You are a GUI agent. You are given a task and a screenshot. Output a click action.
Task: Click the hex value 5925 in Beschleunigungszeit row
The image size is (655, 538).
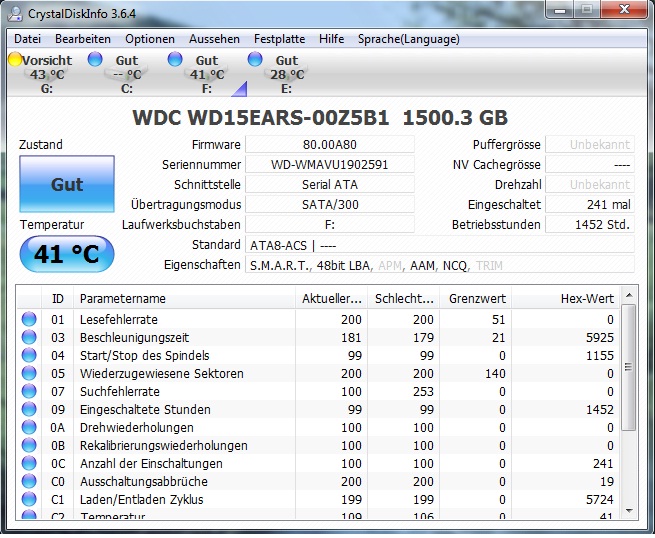point(600,338)
